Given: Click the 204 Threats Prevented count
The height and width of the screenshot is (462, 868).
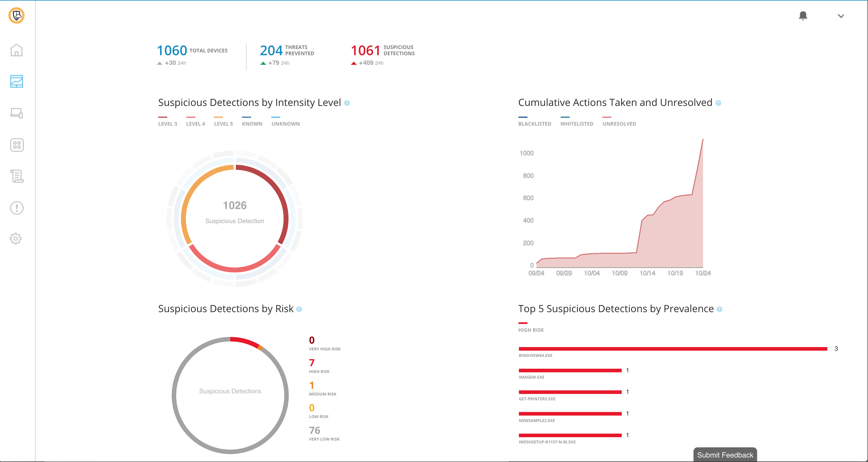Looking at the screenshot, I should (x=271, y=51).
